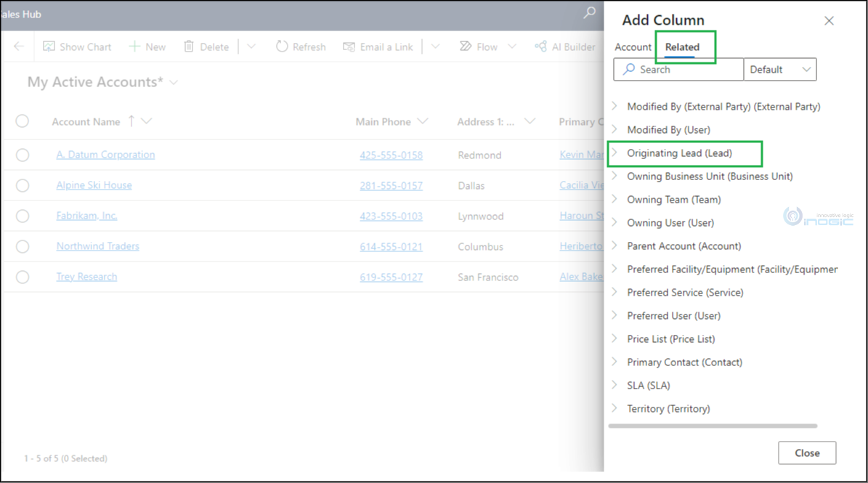868x483 pixels.
Task: Select the A. Datum Corporation row checkbox
Action: tap(22, 155)
